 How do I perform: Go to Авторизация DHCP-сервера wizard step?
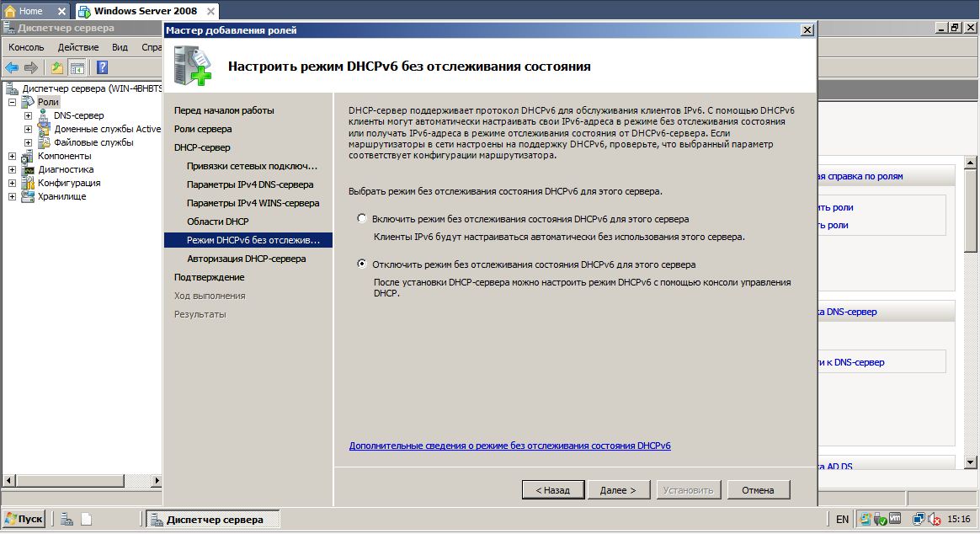click(246, 259)
